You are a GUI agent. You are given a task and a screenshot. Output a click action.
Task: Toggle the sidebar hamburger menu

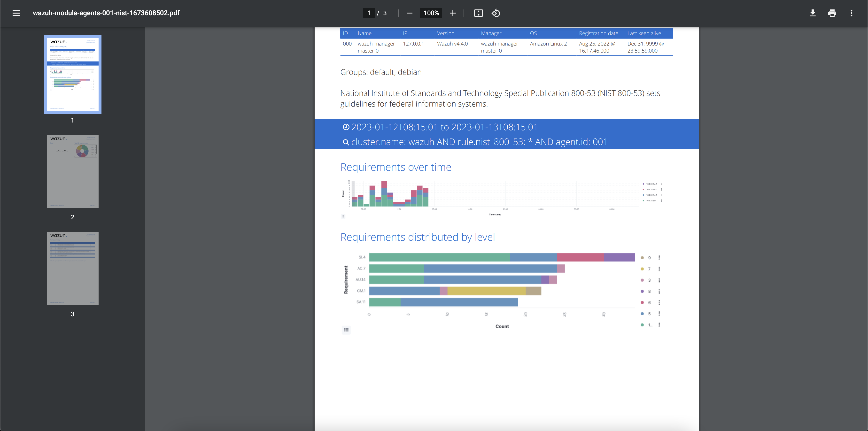tap(16, 13)
